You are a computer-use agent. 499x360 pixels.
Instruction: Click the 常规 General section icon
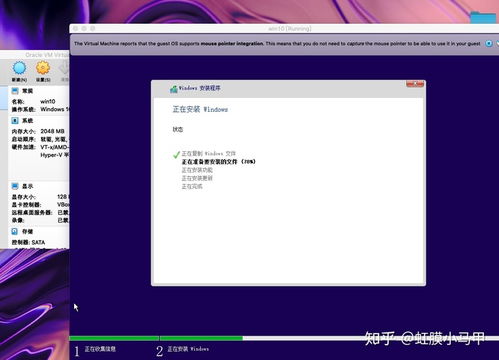pos(15,91)
